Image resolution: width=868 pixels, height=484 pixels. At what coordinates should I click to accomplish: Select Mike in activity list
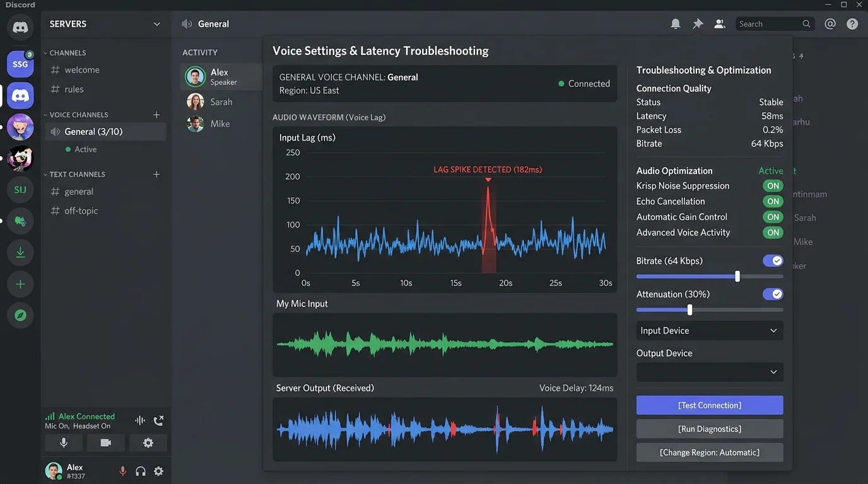click(x=221, y=124)
